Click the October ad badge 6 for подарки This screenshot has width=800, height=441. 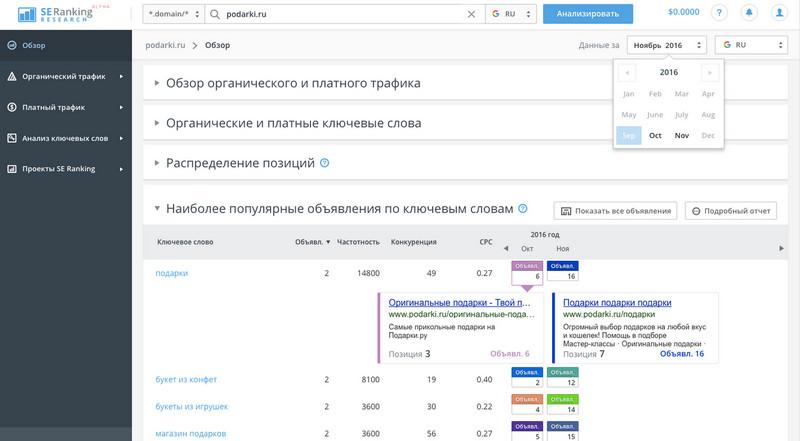tap(527, 271)
